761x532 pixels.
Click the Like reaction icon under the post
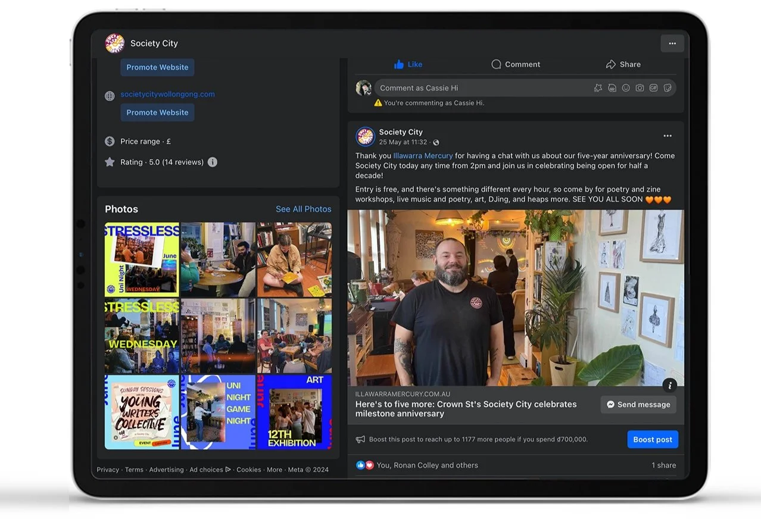pyautogui.click(x=360, y=465)
